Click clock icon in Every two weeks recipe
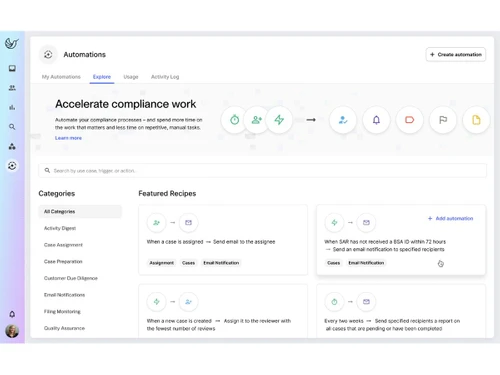 pyautogui.click(x=334, y=302)
